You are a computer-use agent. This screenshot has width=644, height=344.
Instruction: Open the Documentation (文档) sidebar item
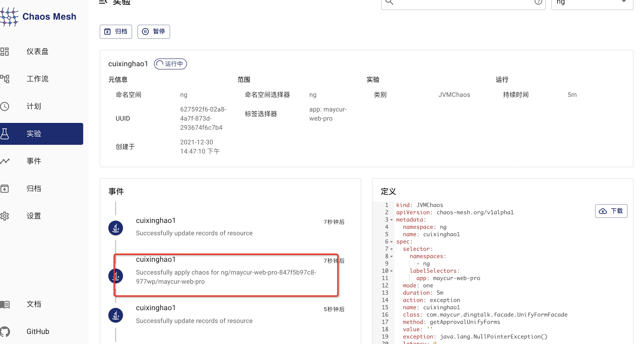(34, 304)
